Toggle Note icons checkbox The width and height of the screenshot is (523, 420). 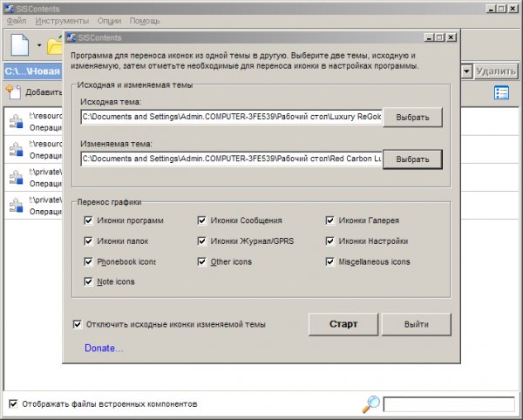pyautogui.click(x=88, y=281)
